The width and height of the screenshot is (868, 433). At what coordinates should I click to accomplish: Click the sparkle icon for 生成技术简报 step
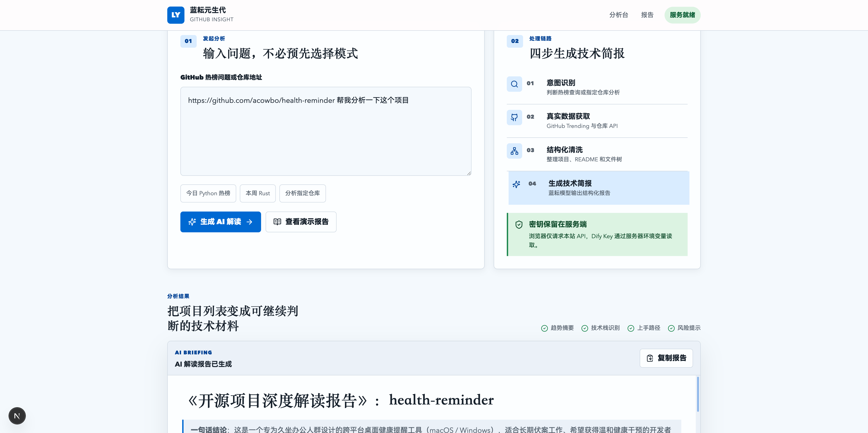pyautogui.click(x=516, y=184)
